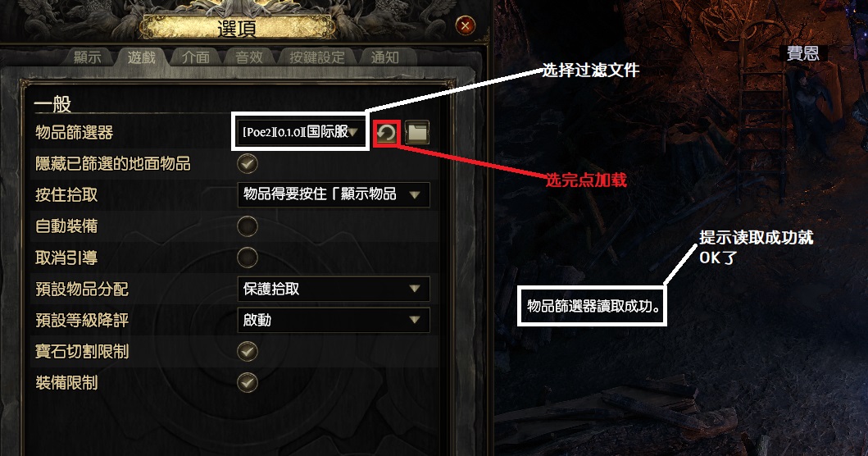Expand the 預設等級降評 dropdown
Viewport: 868px width, 456px height.
(334, 320)
